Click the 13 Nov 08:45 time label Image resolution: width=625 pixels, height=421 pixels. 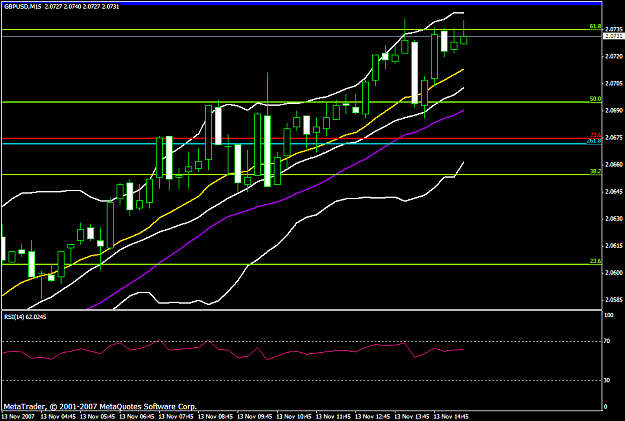click(215, 417)
